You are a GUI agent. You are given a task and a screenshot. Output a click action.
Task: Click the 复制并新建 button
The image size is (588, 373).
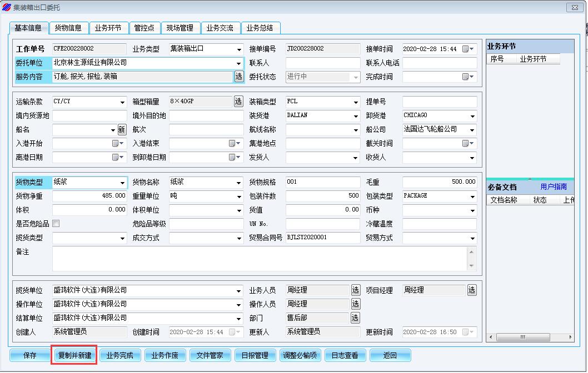pos(75,355)
